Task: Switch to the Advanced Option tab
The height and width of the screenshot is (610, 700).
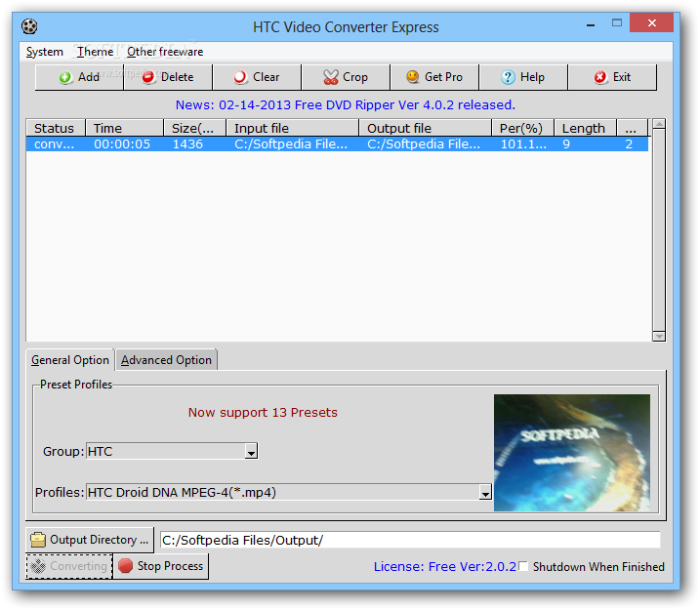Action: (x=166, y=360)
